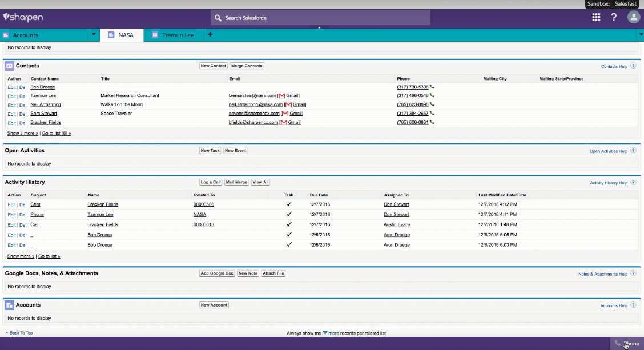Open the user profile avatar

pyautogui.click(x=633, y=17)
